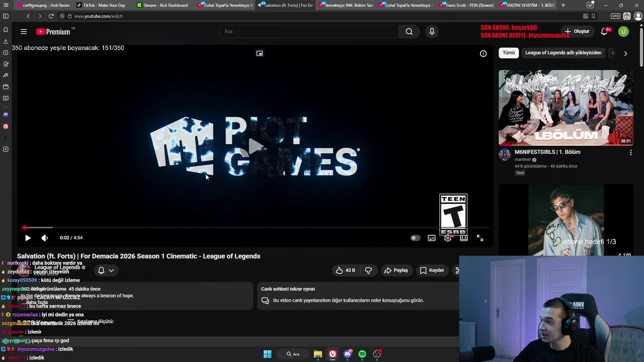The height and width of the screenshot is (362, 644).
Task: Open Spotify from taskbar
Action: (362, 354)
